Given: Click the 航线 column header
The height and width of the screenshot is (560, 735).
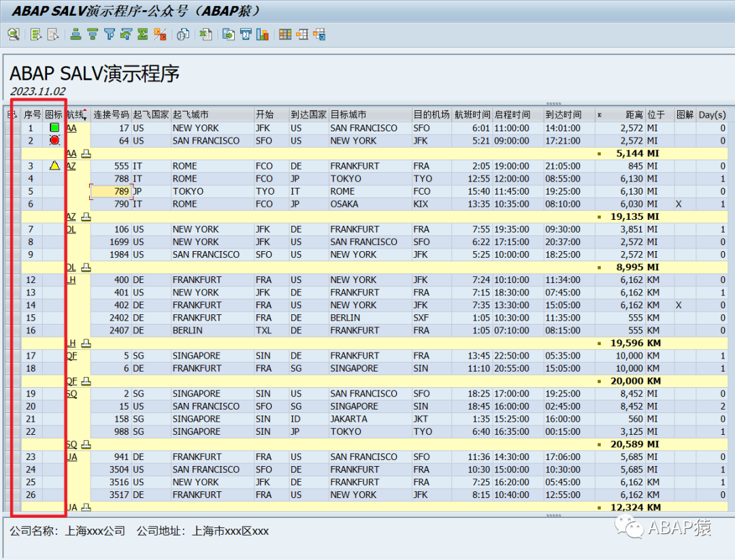Looking at the screenshot, I should coord(77,115).
